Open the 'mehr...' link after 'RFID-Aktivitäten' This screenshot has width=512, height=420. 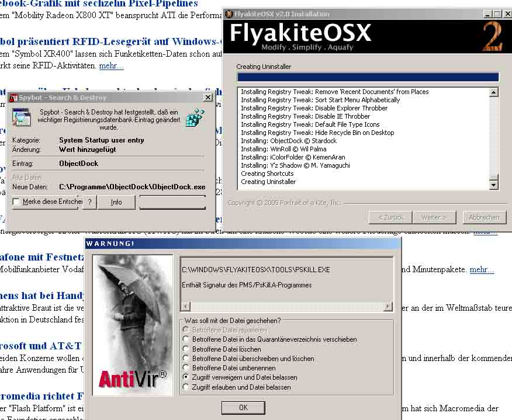(x=112, y=65)
